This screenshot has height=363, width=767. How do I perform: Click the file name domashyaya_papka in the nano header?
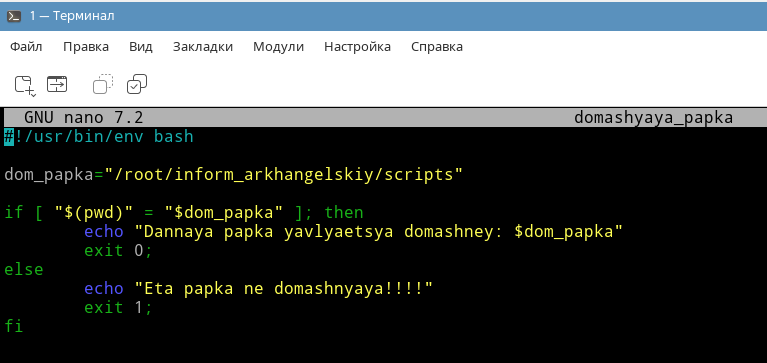(x=654, y=118)
